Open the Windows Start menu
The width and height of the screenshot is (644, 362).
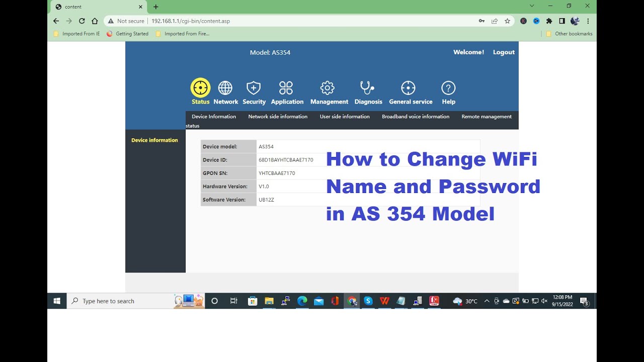[57, 301]
